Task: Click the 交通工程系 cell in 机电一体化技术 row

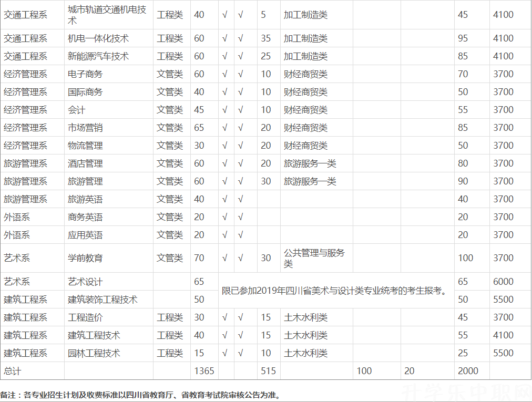Action: pos(32,38)
